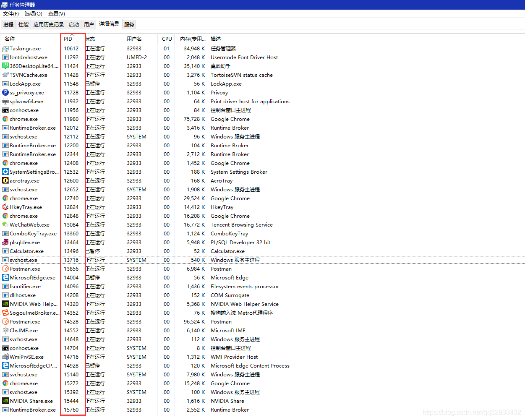The width and height of the screenshot is (525, 420).
Task: Click description Microsoft Edge Content Process
Action: (x=250, y=366)
